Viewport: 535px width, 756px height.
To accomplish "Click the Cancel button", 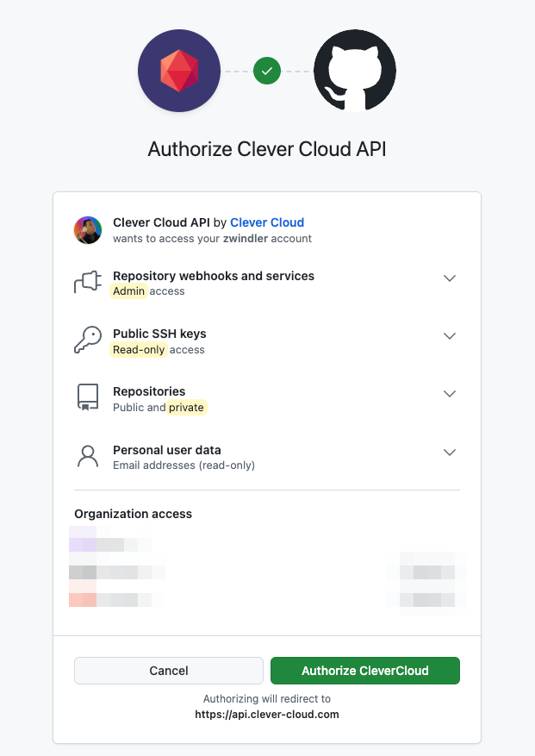I will [169, 671].
